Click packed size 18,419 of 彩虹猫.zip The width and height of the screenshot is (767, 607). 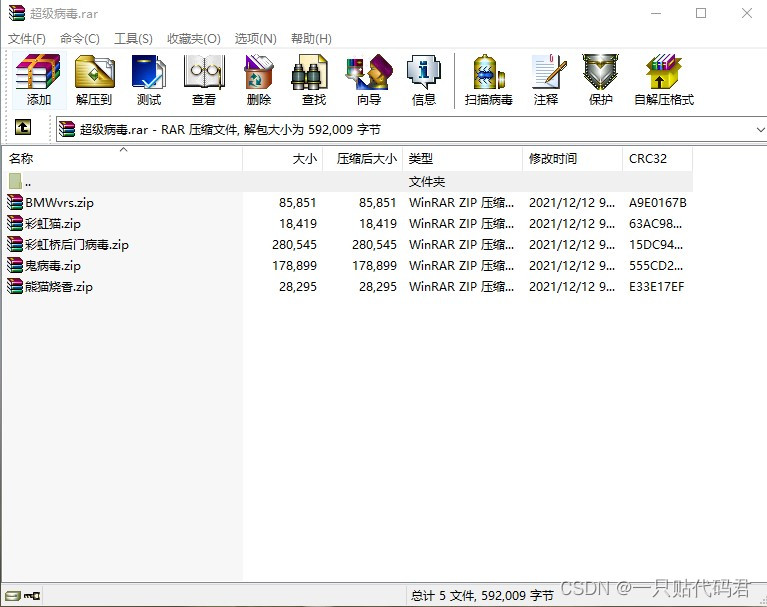pyautogui.click(x=378, y=224)
